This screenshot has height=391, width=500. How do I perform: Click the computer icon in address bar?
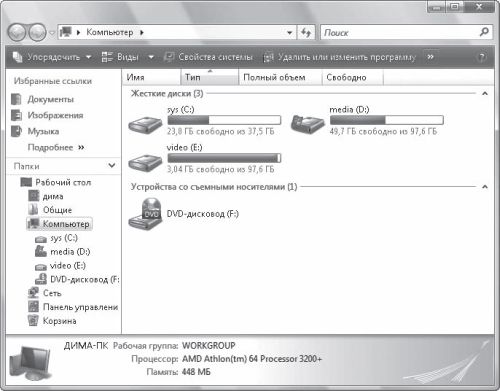pos(66,32)
